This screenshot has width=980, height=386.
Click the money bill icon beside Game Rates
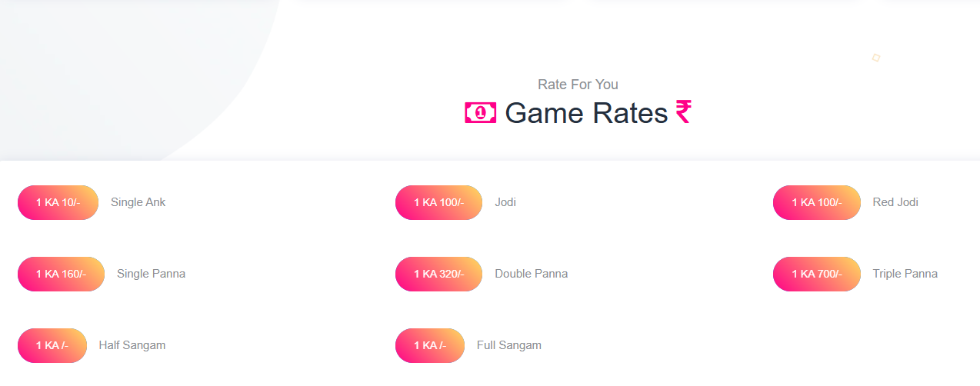coord(481,113)
